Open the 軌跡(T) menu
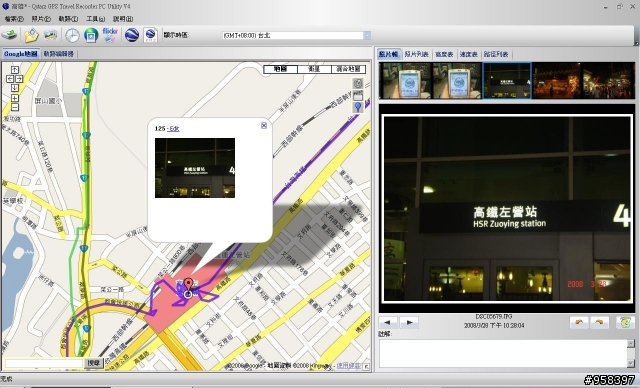 (x=68, y=19)
